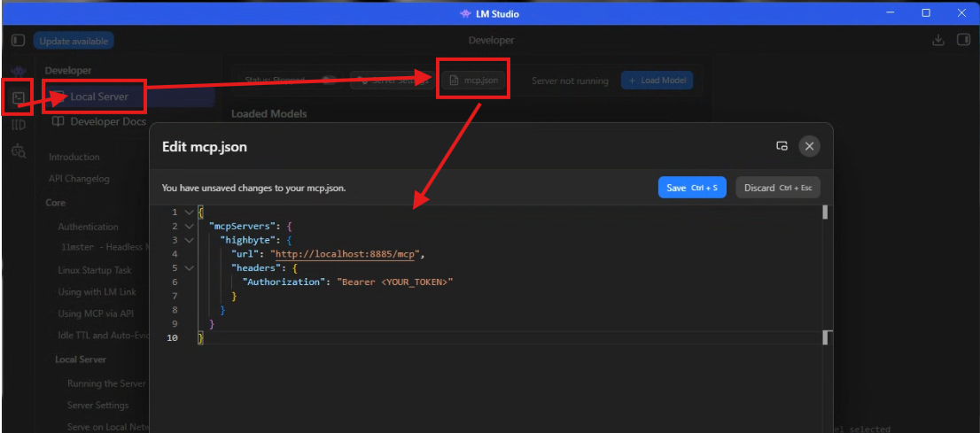Open the Introduction docs page
This screenshot has height=433, width=980.
(74, 157)
